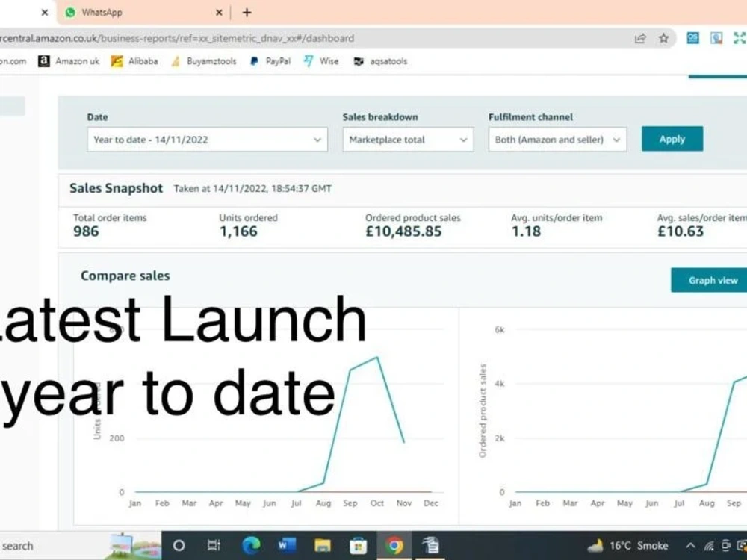Screen dimensions: 747x560
Task: Open a new browser tab
Action: [x=247, y=13]
